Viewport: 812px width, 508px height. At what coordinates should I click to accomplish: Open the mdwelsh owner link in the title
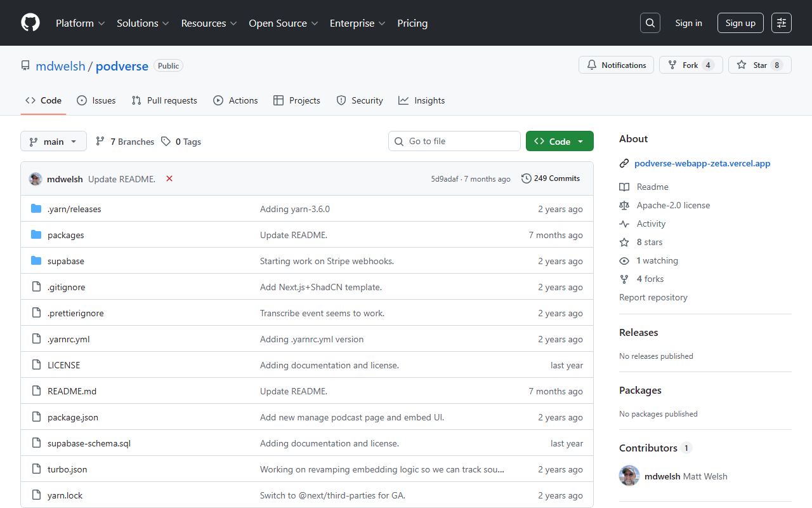pos(60,66)
